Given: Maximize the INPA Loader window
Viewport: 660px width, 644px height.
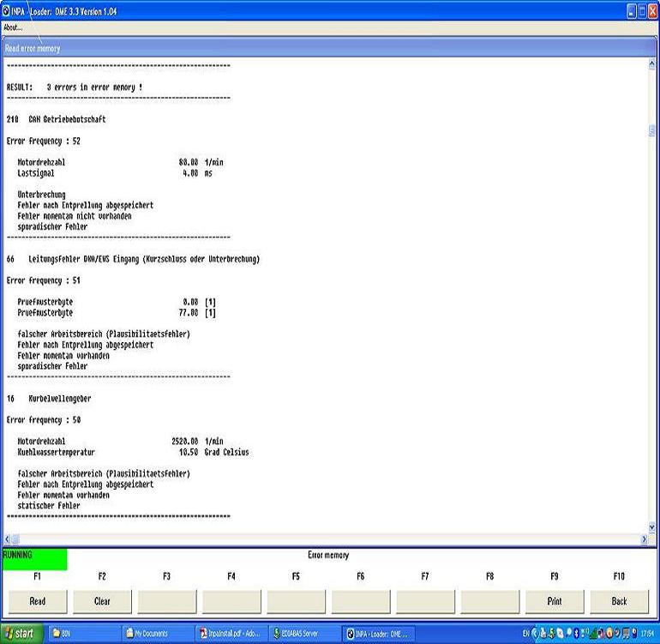Looking at the screenshot, I should 642,10.
